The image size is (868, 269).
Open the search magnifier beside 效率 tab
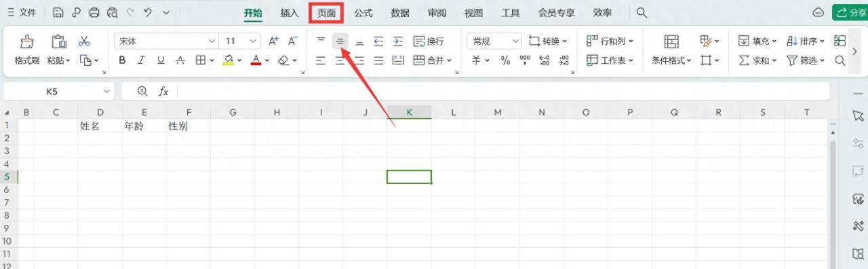[x=642, y=13]
